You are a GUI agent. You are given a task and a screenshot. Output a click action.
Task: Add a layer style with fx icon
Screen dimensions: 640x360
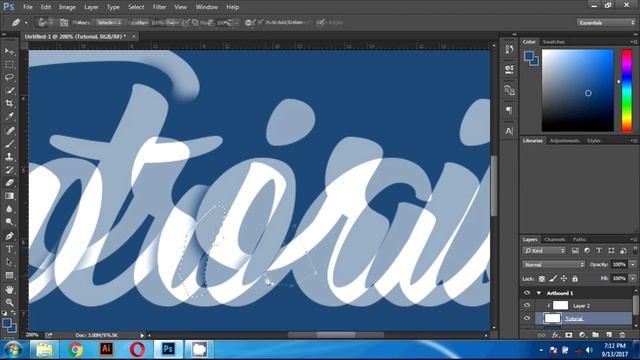click(x=555, y=335)
